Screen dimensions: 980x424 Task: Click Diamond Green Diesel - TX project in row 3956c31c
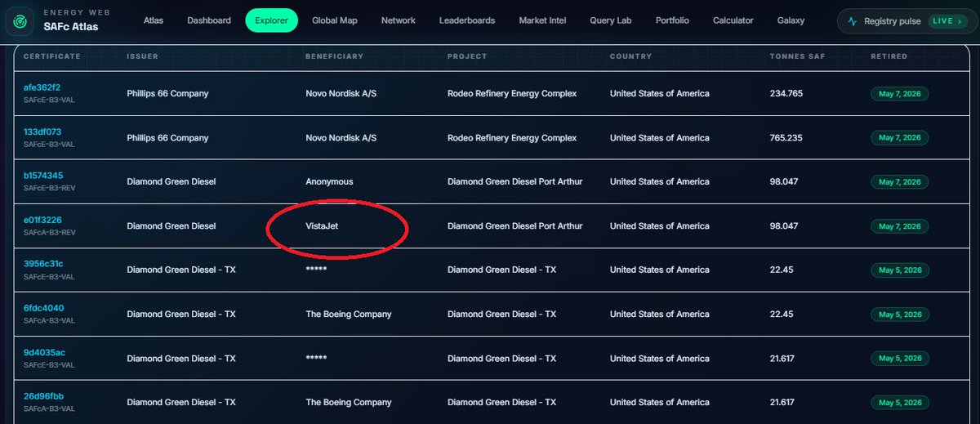tap(502, 270)
